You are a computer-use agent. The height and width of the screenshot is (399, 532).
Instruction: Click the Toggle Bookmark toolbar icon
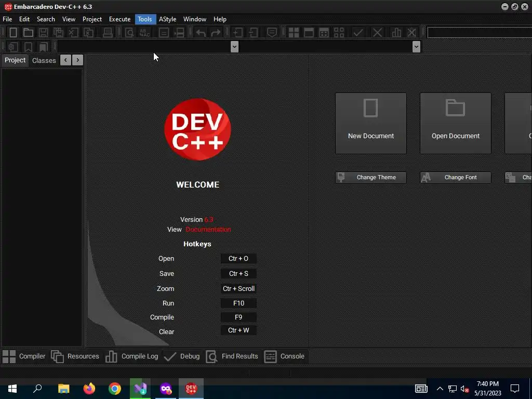(28, 47)
